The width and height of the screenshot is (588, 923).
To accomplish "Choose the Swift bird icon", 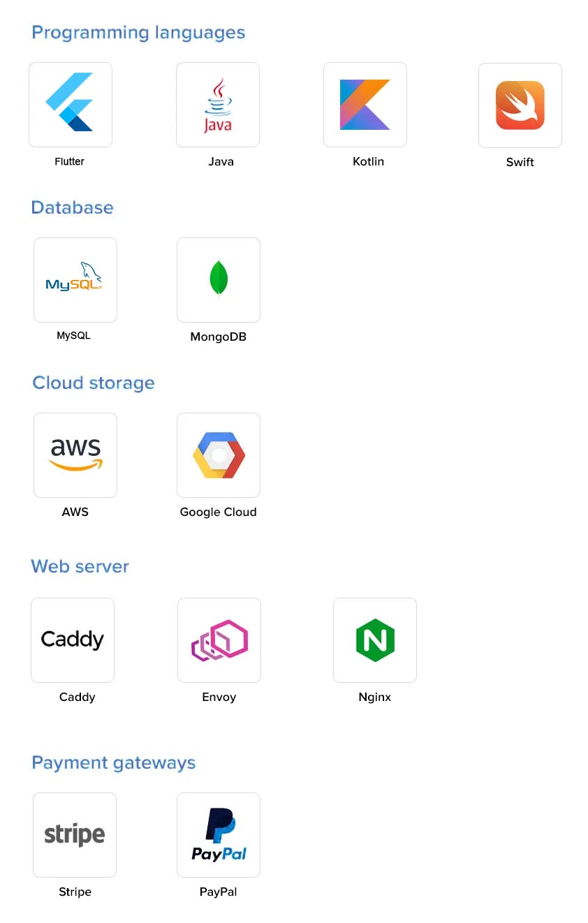I will coord(520,105).
